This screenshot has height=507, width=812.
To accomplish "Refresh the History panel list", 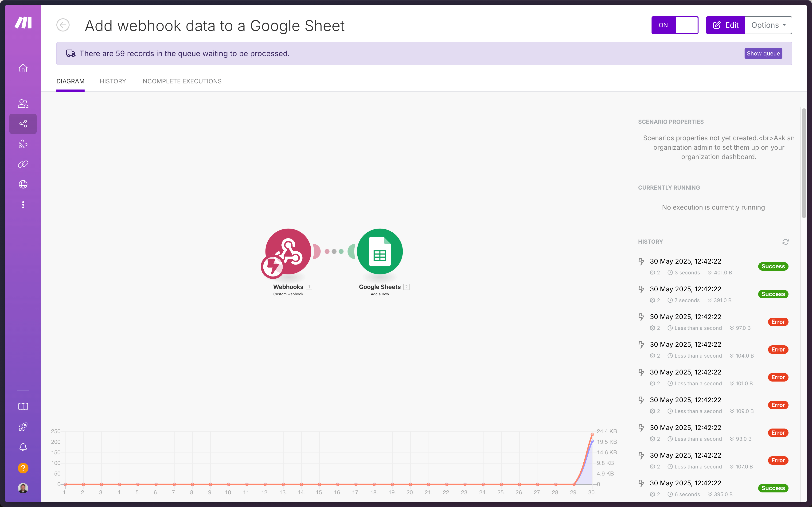I will 785,242.
